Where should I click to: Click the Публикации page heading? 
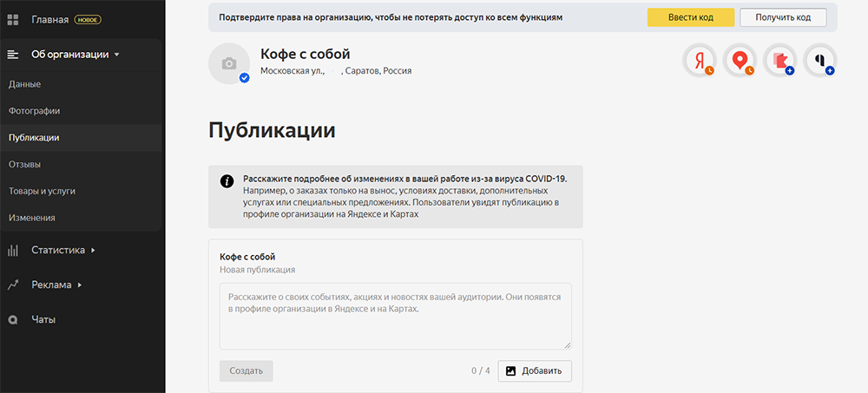coord(272,131)
